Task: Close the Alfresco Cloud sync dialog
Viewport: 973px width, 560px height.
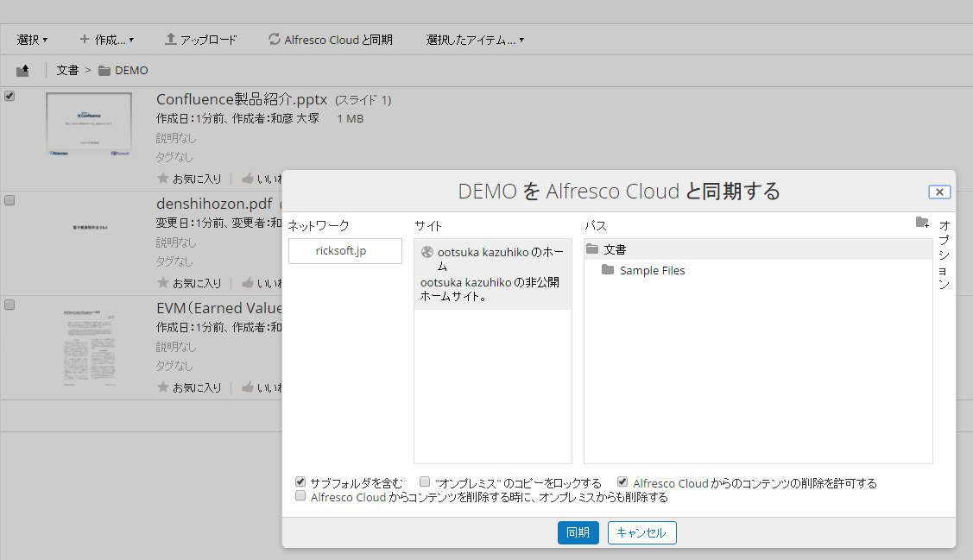Action: click(939, 192)
